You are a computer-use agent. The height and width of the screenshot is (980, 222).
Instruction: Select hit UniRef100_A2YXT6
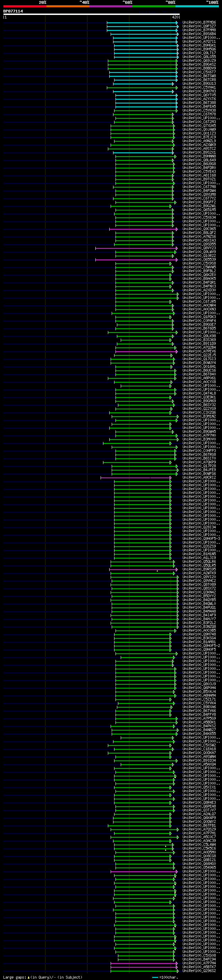pyautogui.click(x=199, y=99)
